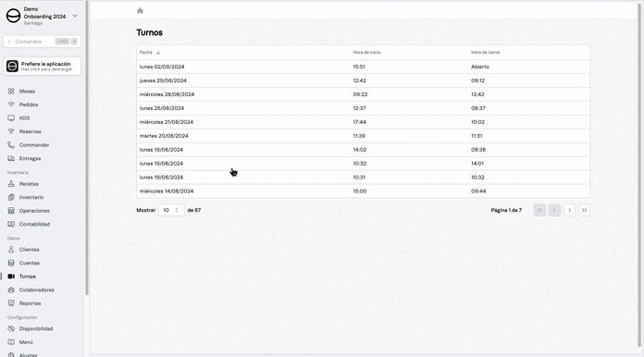Click the Página 1 de 7 label
This screenshot has height=357, width=644.
click(506, 210)
